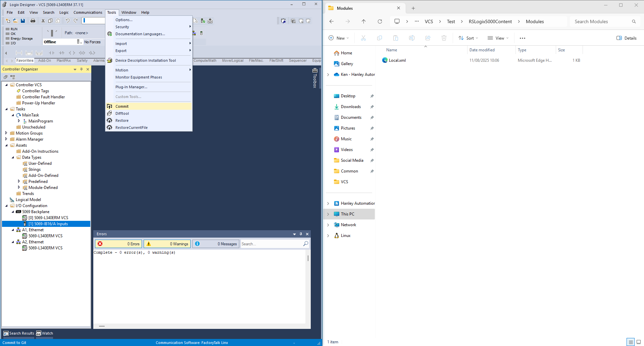Click the Build/download icon with down arrow
The image size is (644, 346).
(210, 21)
